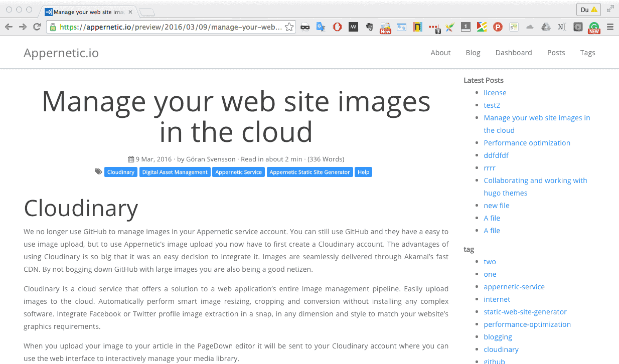Image resolution: width=619 pixels, height=364 pixels.
Task: Click the picture extension with New badge
Action: [385, 28]
